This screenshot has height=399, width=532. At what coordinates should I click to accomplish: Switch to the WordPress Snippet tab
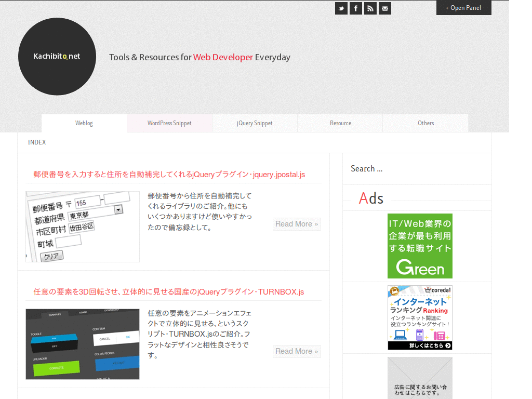(169, 123)
